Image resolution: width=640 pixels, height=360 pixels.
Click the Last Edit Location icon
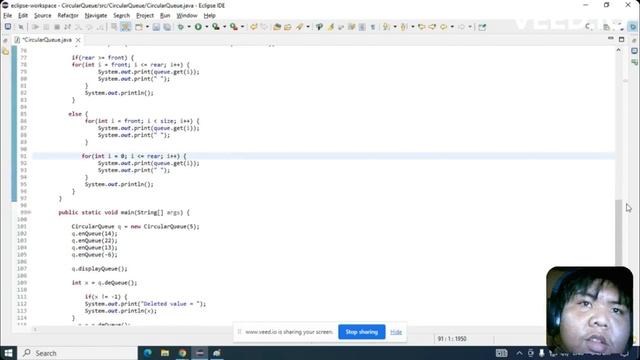[422, 27]
